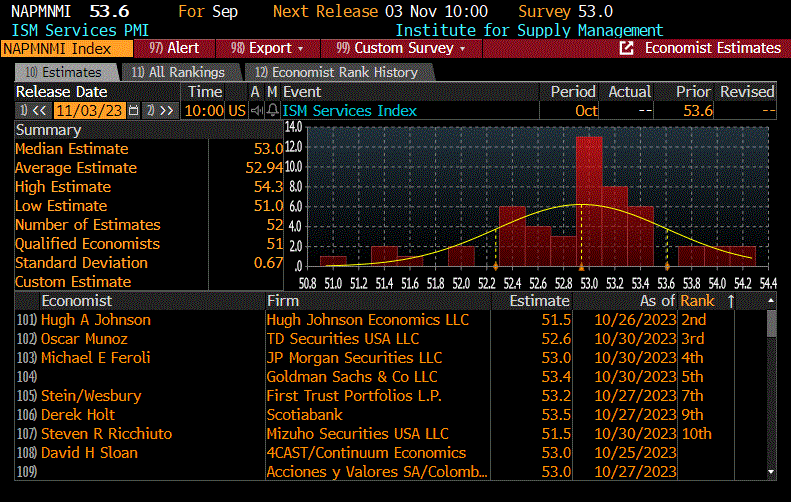
Task: Click Median Estimate value 53.0
Action: [x=268, y=149]
